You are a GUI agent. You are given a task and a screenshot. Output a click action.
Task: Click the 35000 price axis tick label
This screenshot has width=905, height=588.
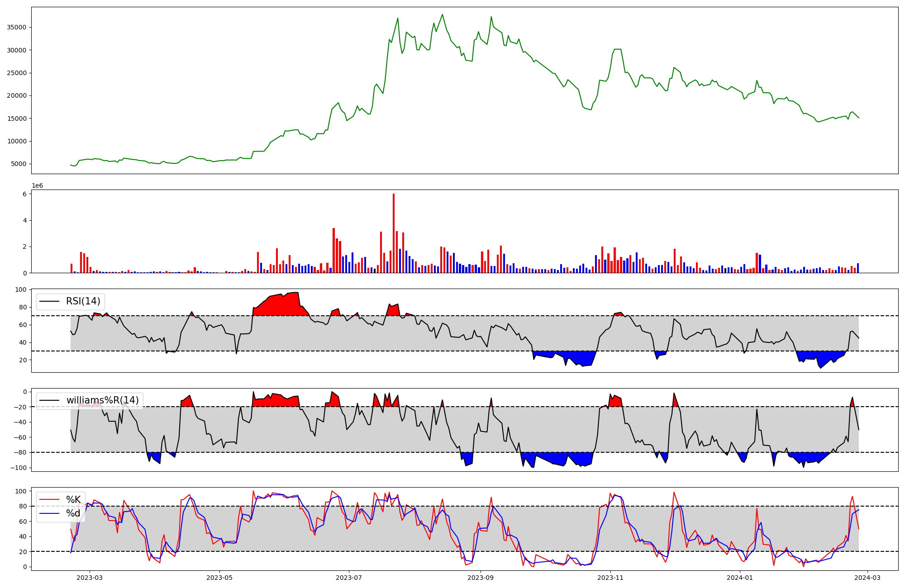16,27
